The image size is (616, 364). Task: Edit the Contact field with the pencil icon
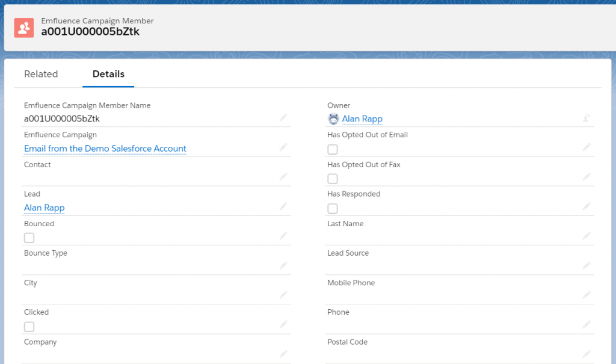click(283, 177)
